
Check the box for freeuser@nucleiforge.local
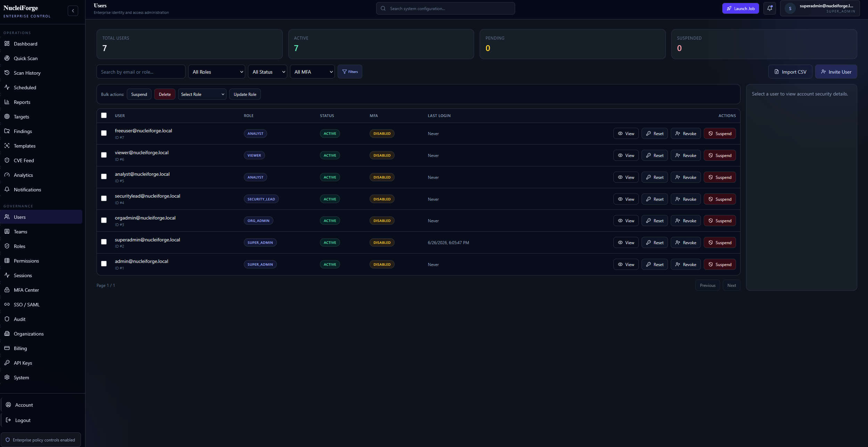(x=104, y=133)
